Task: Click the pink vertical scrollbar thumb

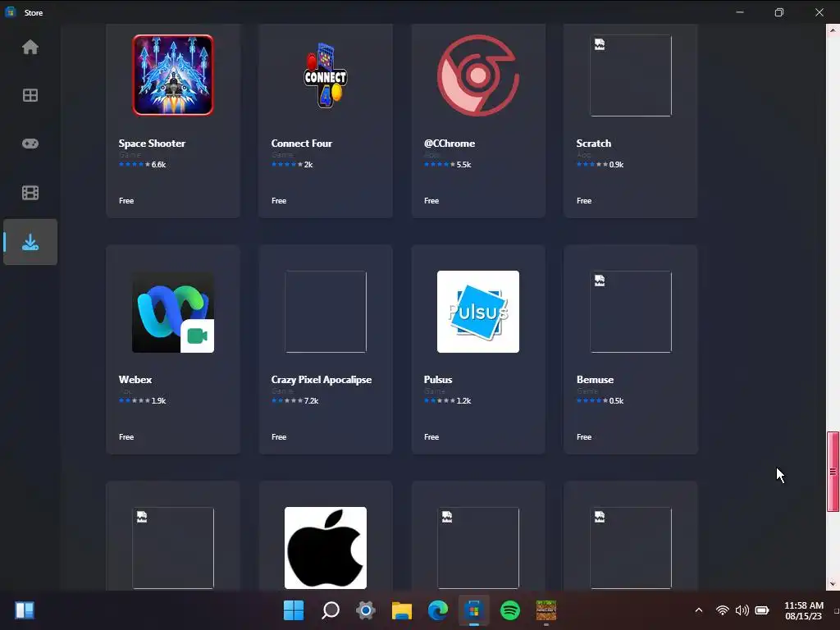Action: (833, 472)
